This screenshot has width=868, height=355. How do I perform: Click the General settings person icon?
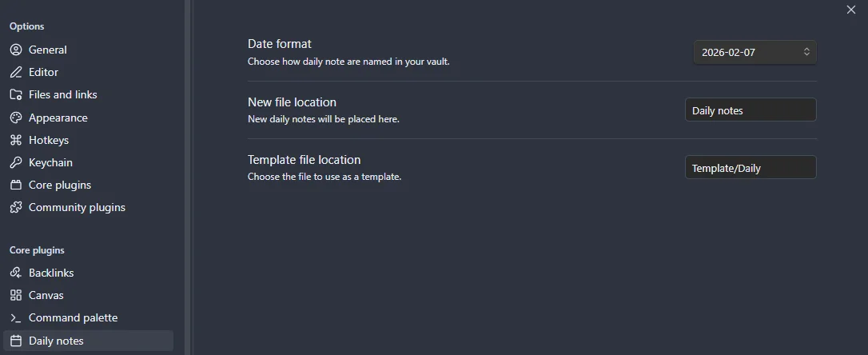[16, 50]
